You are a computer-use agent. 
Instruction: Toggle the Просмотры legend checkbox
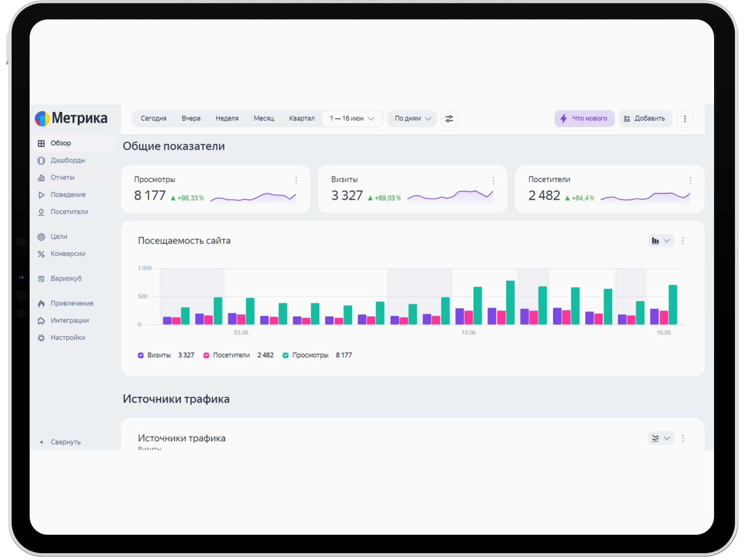[x=286, y=356]
